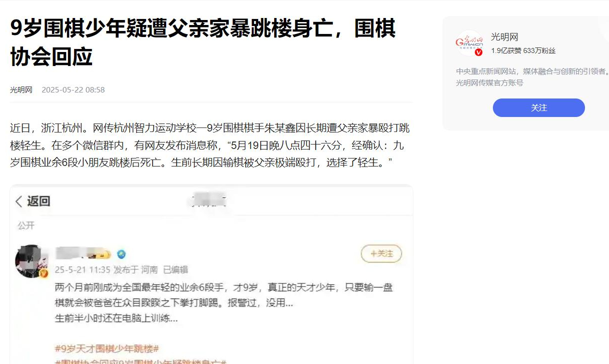Click the publish time 2025-05-22 08:58
The width and height of the screenshot is (609, 364).
tap(73, 90)
